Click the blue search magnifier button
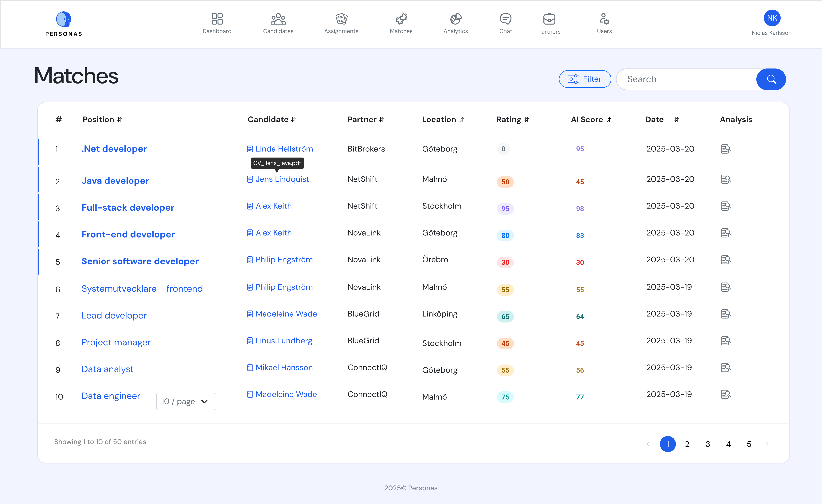Screen dimensions: 822x504 (x=771, y=79)
